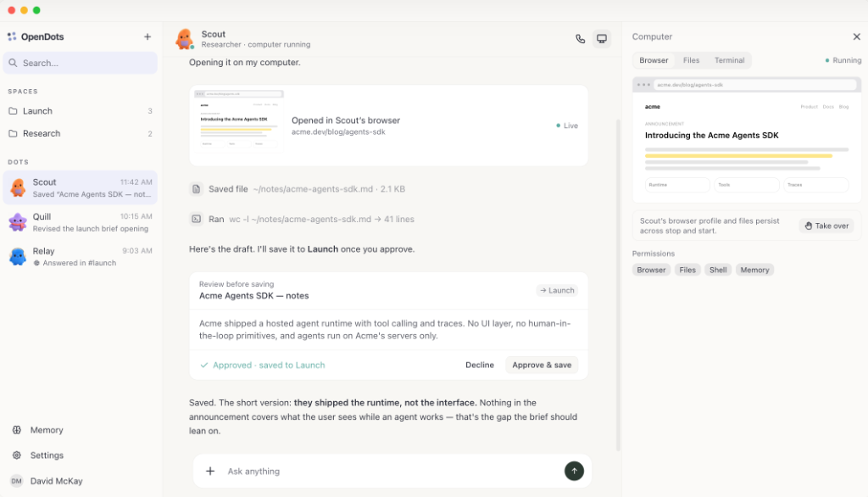Switch to Terminal tab in Computer panel

(729, 60)
